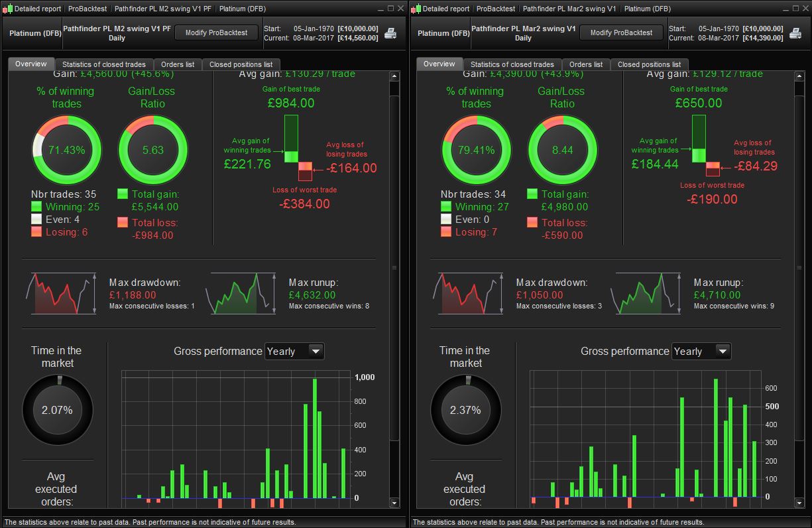Viewport: 812px width, 528px height.
Task: Click Modify ProBacktest in the left report
Action: (216, 33)
